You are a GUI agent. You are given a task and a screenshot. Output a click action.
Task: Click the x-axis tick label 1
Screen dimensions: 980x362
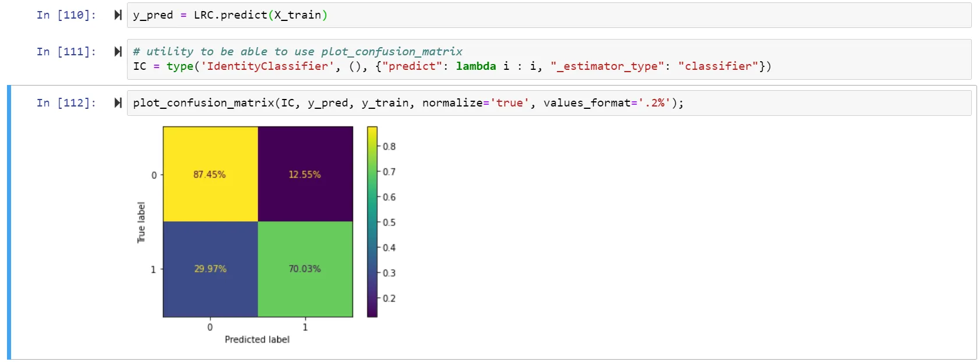tap(305, 327)
